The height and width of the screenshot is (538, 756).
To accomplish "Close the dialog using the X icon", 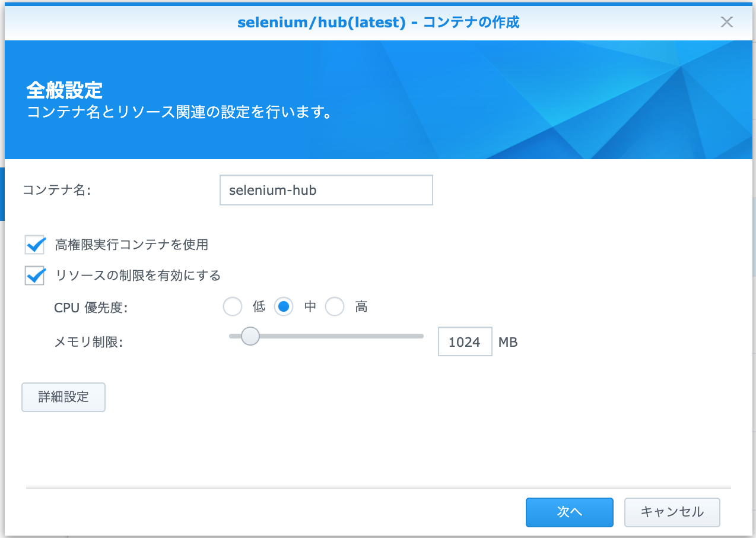I will (x=726, y=22).
